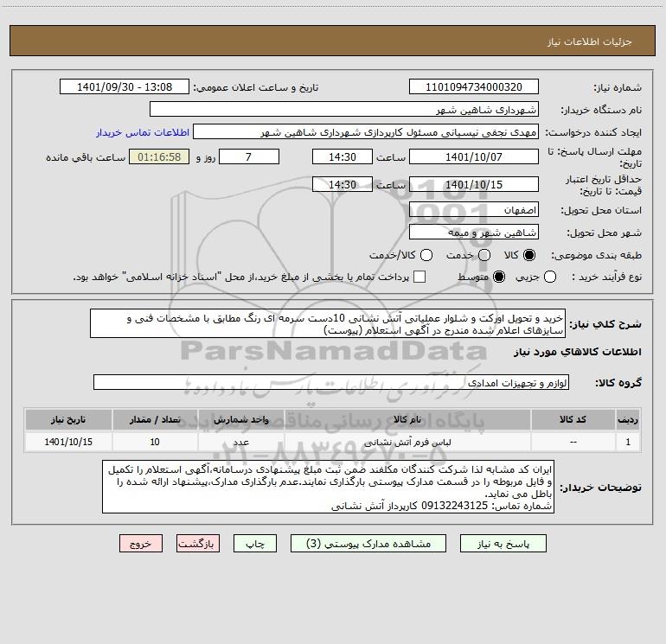Select the کالا radio button
The height and width of the screenshot is (644, 666).
coord(529,255)
